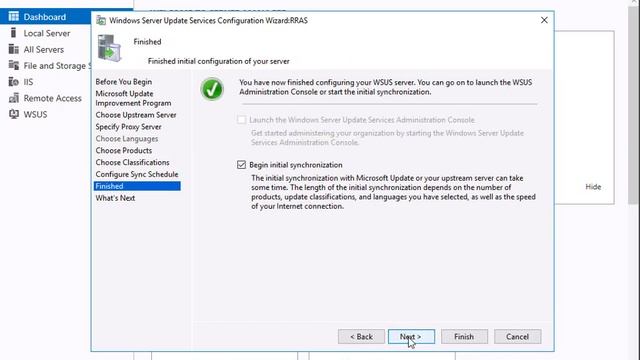The image size is (640, 360).
Task: Click the server header icon in wizard
Action: pos(109,48)
